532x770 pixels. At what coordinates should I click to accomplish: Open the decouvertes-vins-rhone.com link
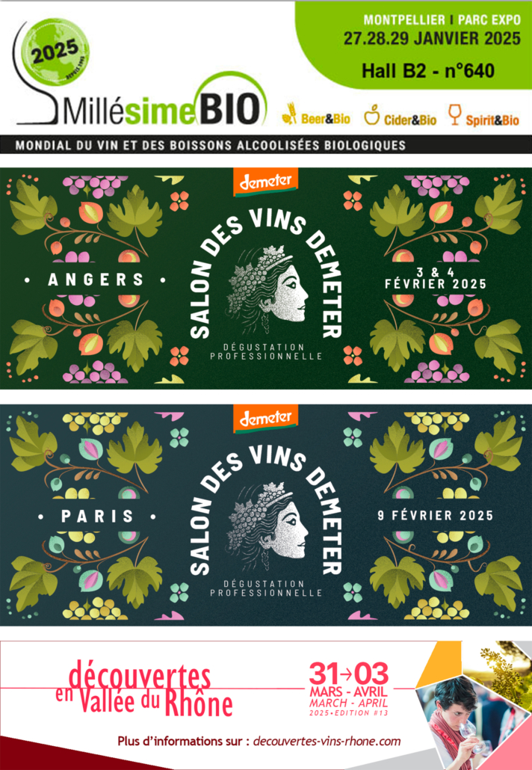pyautogui.click(x=327, y=741)
